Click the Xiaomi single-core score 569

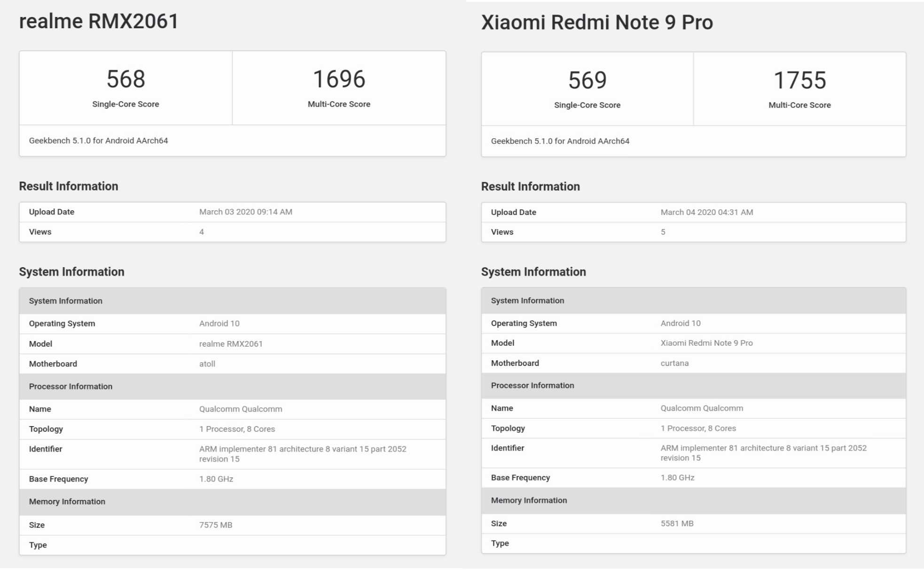click(x=587, y=80)
